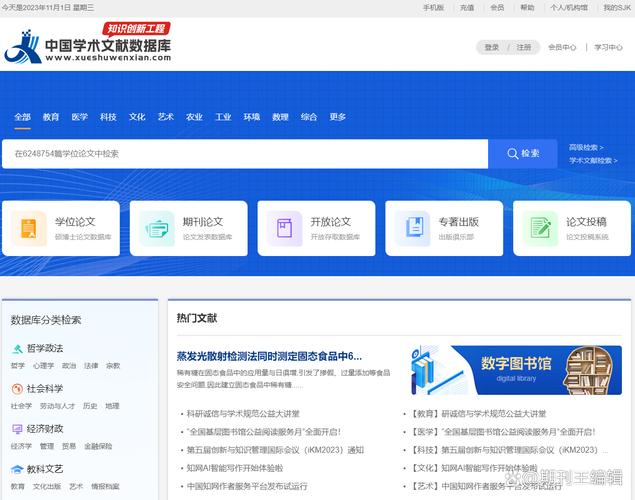
Task: Click the 数字图书馆 digital library banner
Action: tap(516, 370)
